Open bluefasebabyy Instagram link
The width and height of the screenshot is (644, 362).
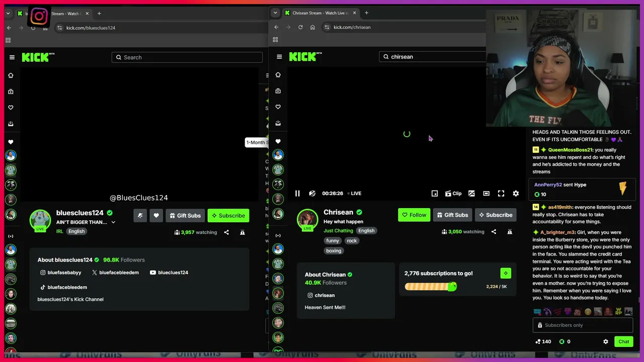61,273
